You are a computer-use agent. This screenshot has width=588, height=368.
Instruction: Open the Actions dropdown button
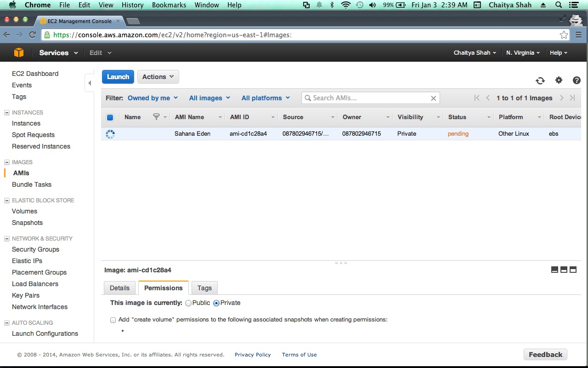(158, 77)
